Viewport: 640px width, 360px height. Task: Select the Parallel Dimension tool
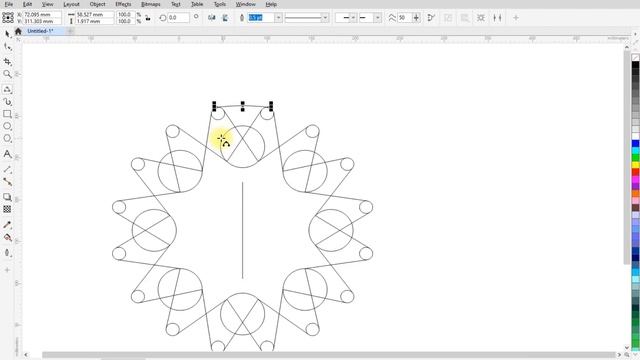7,169
